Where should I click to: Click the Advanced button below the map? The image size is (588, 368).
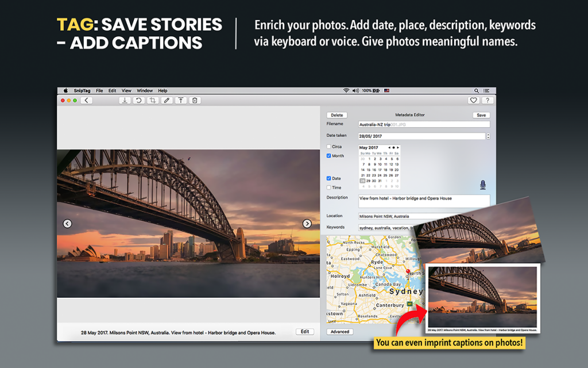[x=339, y=332]
